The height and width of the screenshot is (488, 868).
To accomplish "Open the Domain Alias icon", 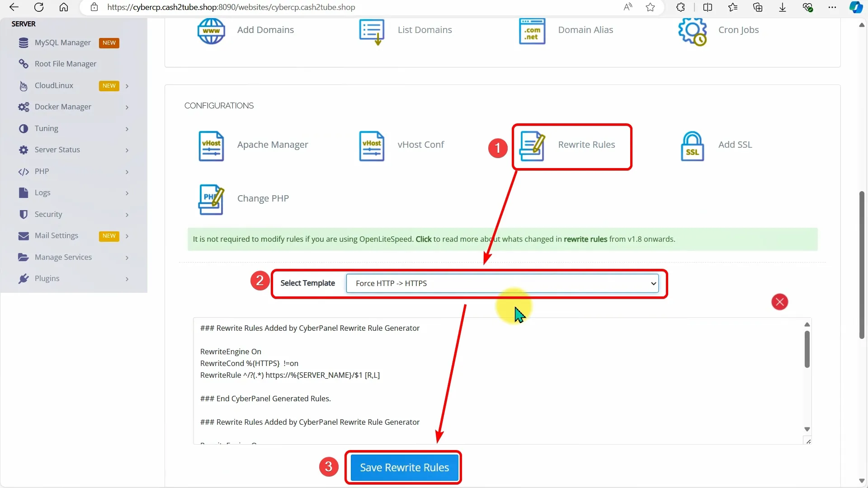I will pos(532,31).
